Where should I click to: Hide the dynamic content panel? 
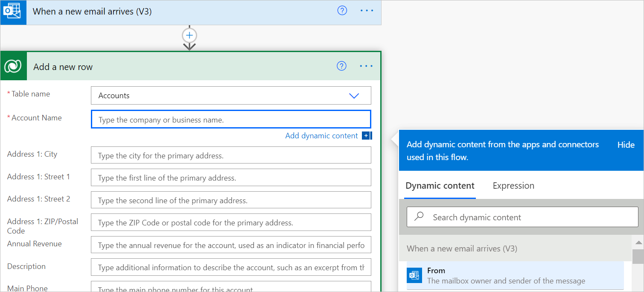(x=626, y=145)
